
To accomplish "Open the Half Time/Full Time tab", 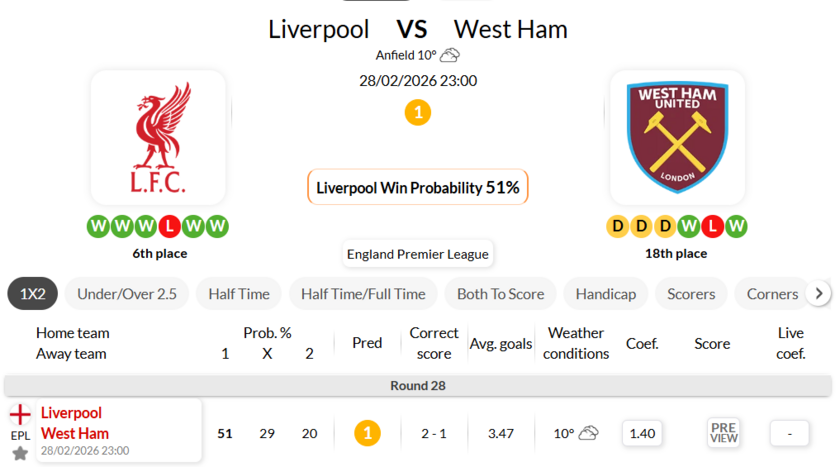I will 363,294.
